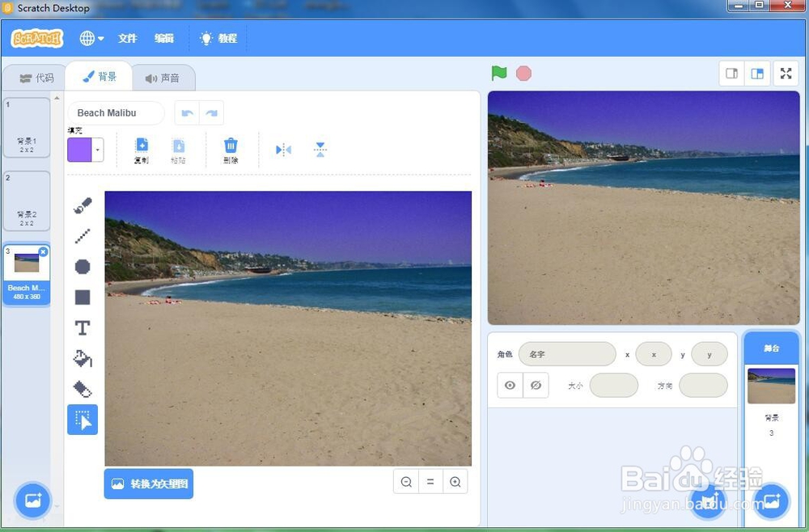Image resolution: width=809 pixels, height=532 pixels.
Task: Zoom in on the canvas
Action: pyautogui.click(x=455, y=482)
